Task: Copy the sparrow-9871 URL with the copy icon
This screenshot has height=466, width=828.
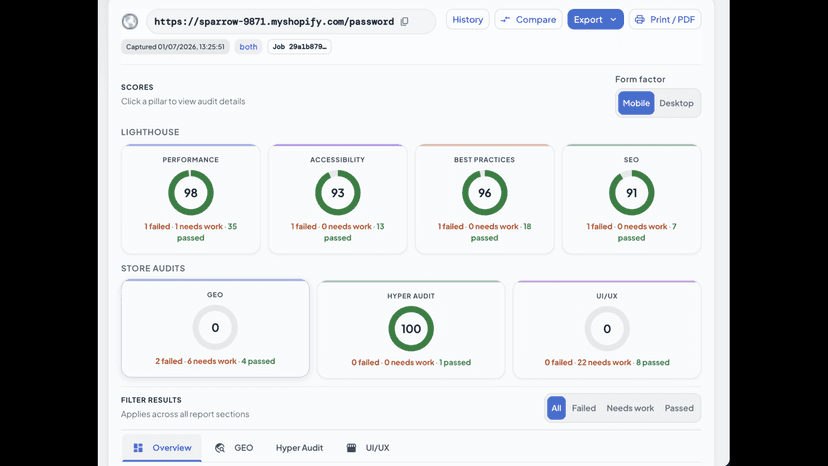Action: tap(404, 22)
